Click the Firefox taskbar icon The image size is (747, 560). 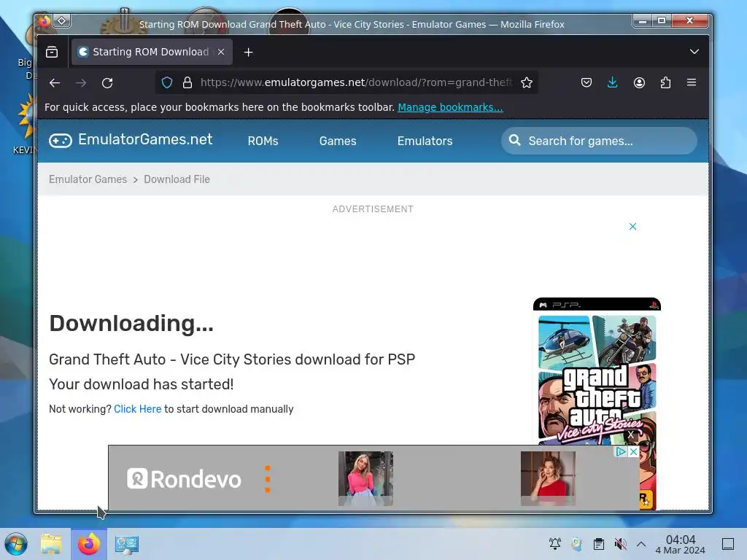pos(88,544)
